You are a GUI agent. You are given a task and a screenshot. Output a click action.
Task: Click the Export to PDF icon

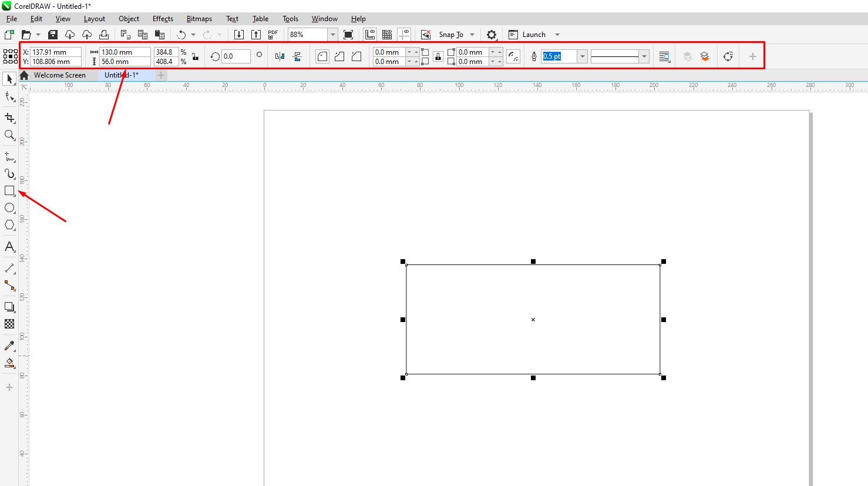click(272, 35)
